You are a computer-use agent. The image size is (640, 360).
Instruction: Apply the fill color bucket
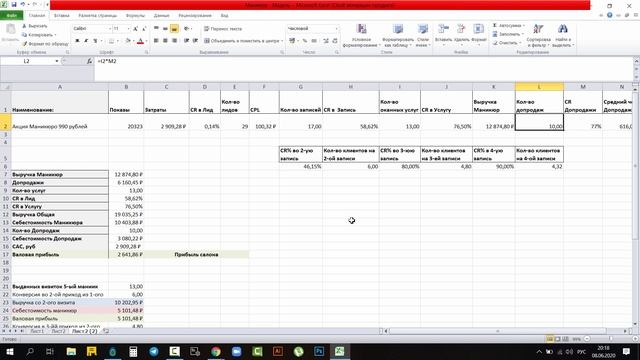coord(128,41)
